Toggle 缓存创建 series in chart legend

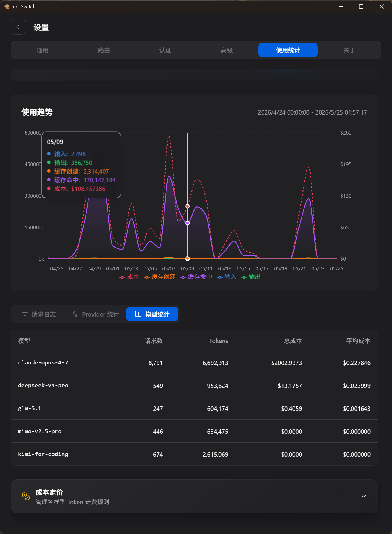(x=160, y=277)
